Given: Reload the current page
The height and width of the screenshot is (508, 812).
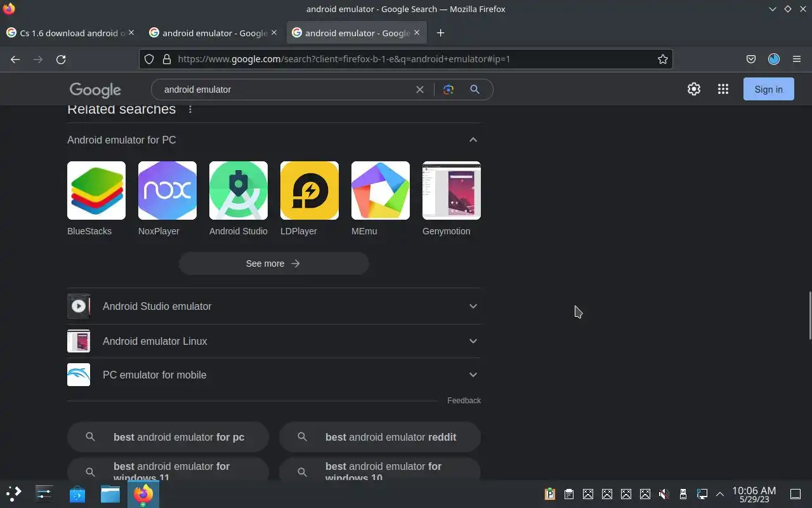Looking at the screenshot, I should click(x=61, y=59).
